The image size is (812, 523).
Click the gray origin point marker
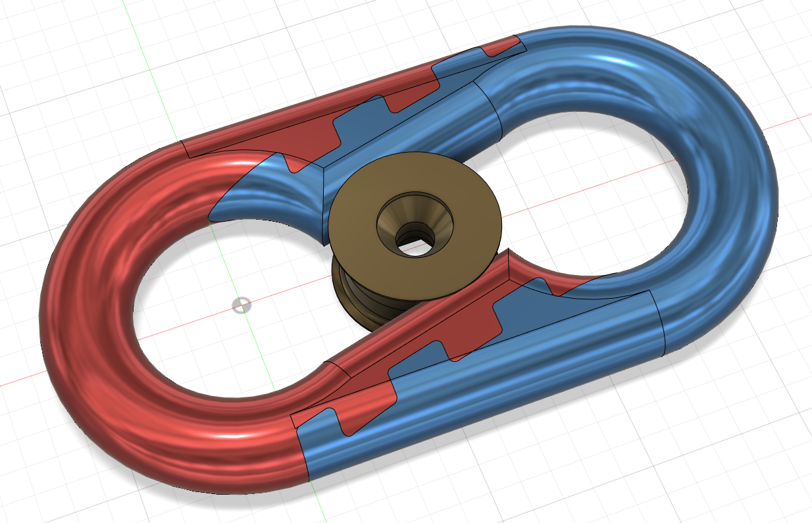click(242, 305)
